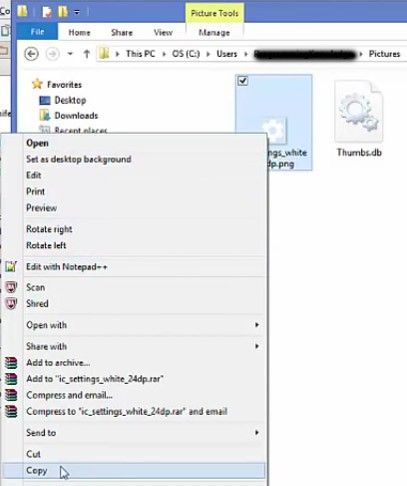
Task: Expand the Send to submenu arrow
Action: click(x=257, y=432)
